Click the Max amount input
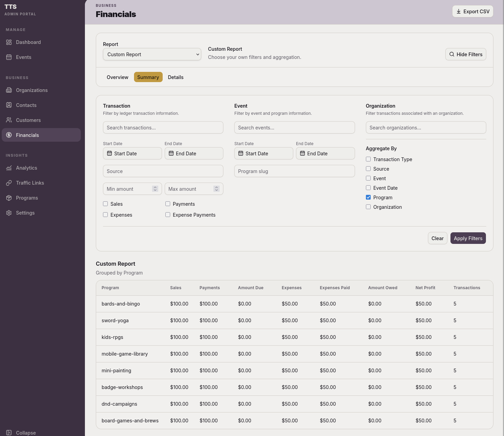The height and width of the screenshot is (436, 504). click(194, 189)
